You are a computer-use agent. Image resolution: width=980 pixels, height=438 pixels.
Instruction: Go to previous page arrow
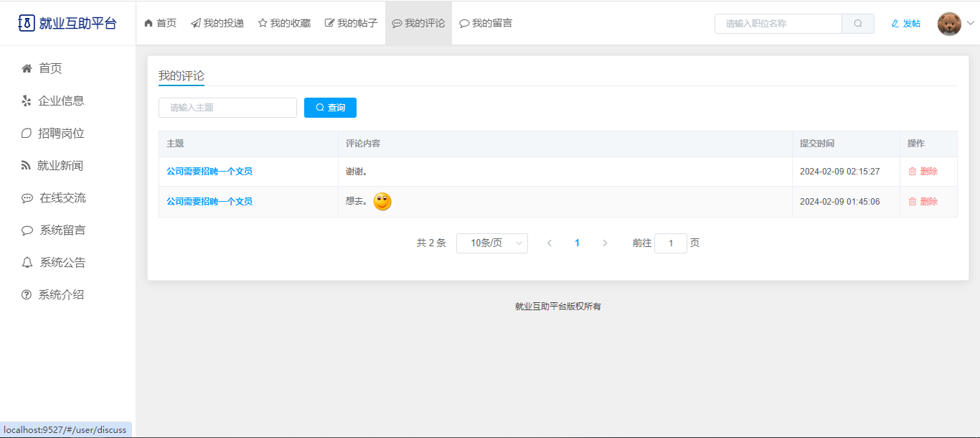pos(550,243)
